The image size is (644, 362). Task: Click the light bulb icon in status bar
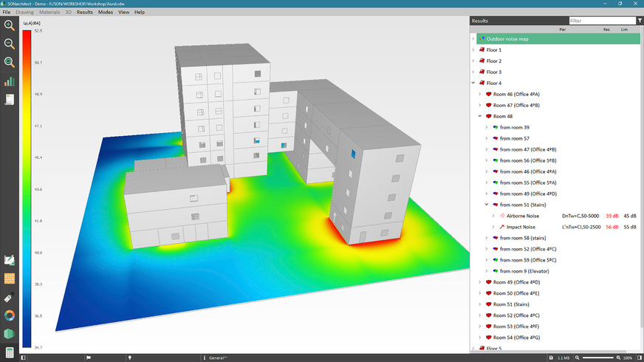point(130,358)
